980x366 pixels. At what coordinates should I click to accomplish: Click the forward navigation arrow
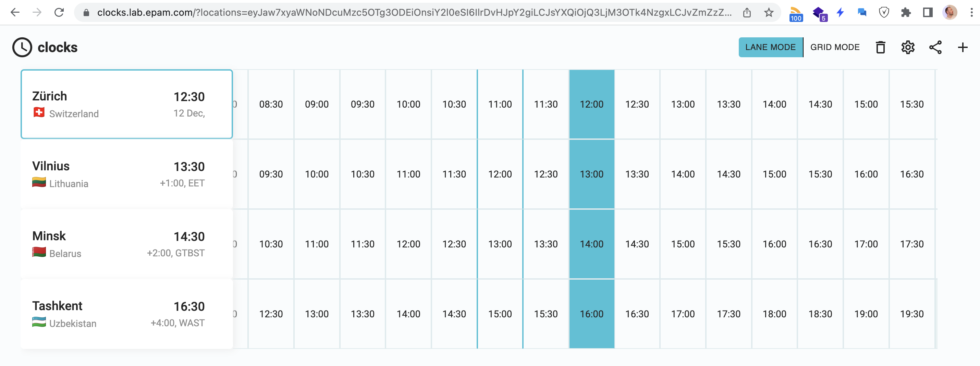point(37,12)
